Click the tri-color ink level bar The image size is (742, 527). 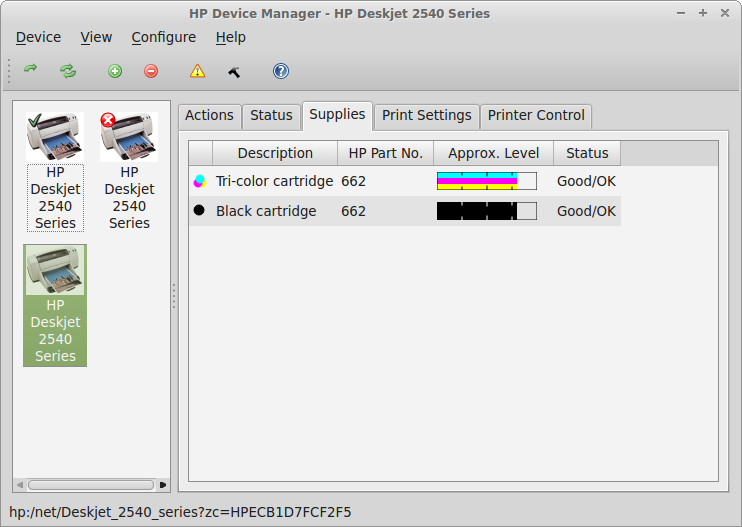click(487, 181)
